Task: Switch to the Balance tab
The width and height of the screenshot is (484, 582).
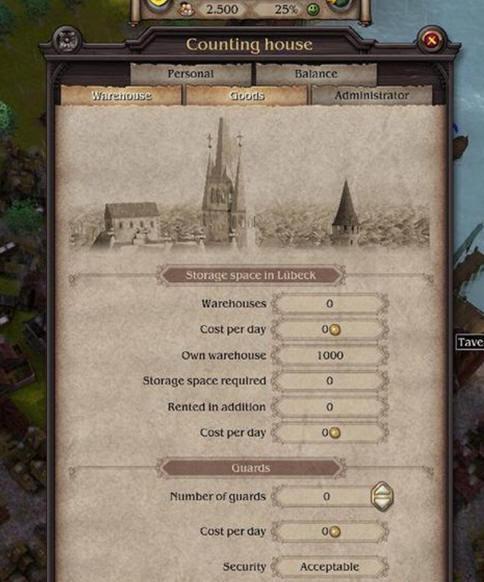Action: click(316, 74)
